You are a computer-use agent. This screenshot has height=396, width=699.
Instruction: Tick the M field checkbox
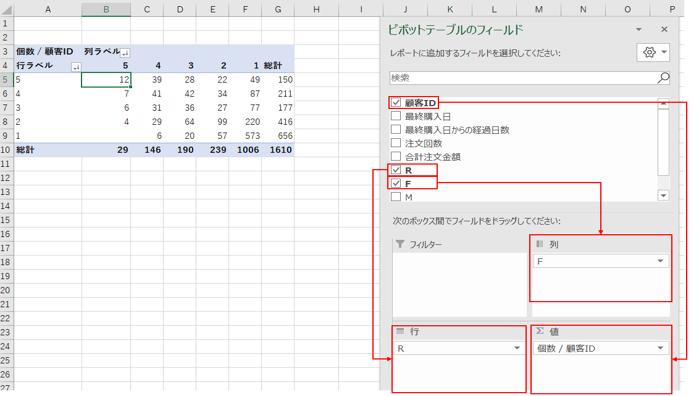click(396, 197)
